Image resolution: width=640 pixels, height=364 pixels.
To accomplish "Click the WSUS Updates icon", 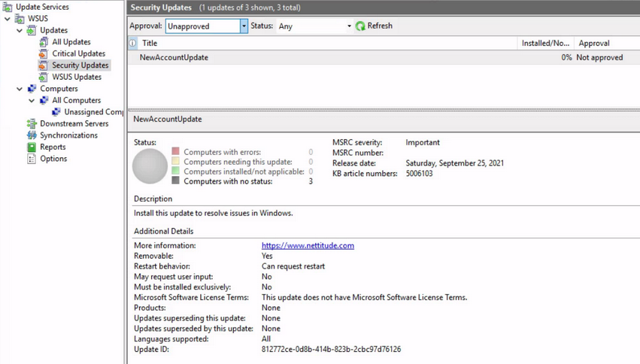I will tap(44, 77).
